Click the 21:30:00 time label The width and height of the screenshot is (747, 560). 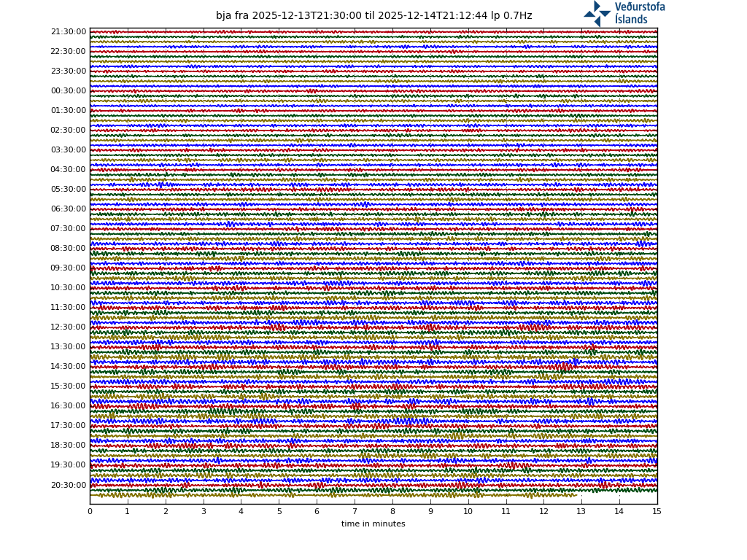pos(69,32)
